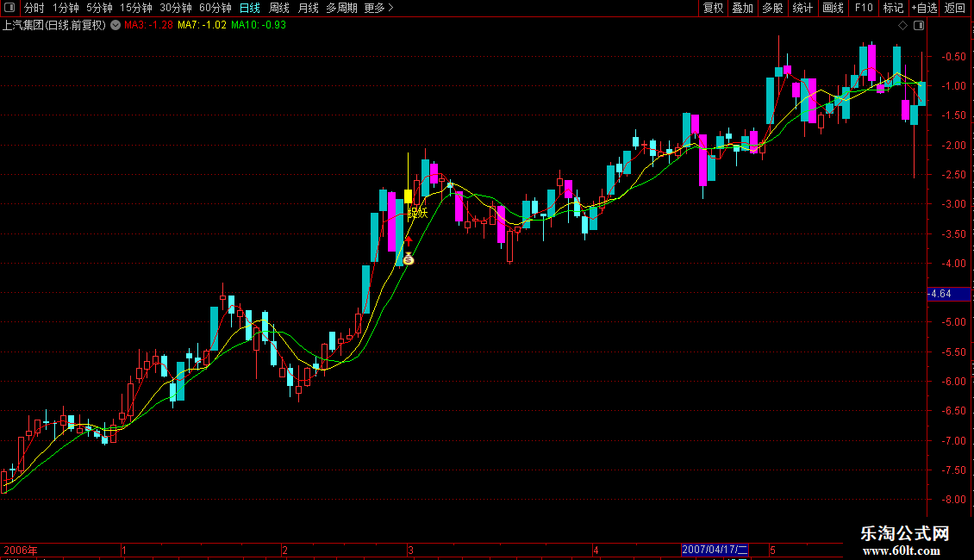Click the red up-arrow buy signal
The image size is (974, 560).
click(x=409, y=241)
